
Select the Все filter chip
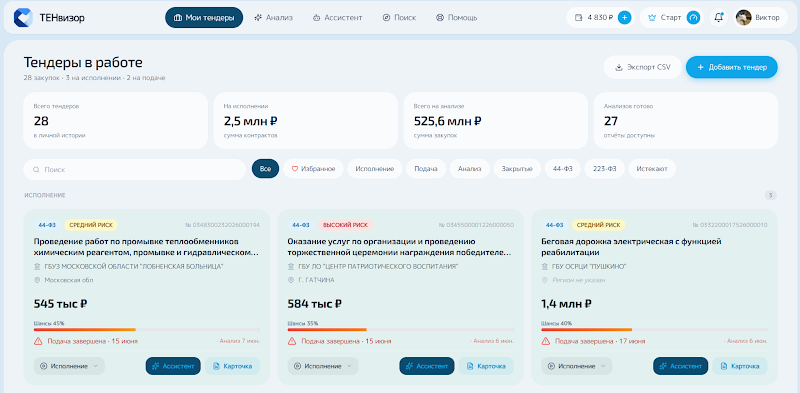pyautogui.click(x=265, y=169)
